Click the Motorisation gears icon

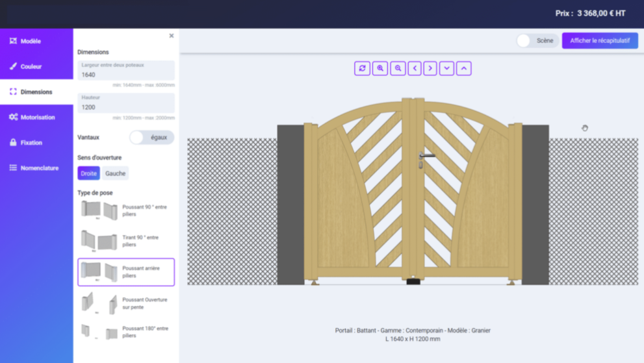pos(13,117)
